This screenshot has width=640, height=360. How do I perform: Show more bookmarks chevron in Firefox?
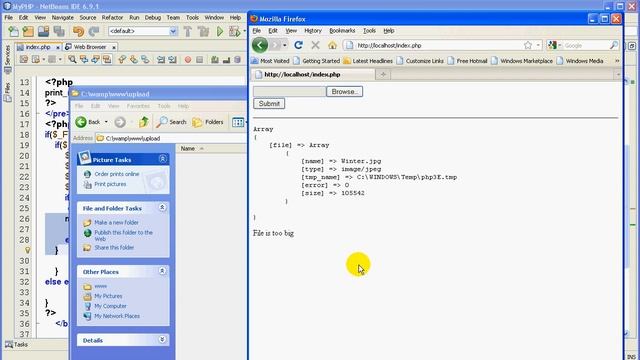[x=617, y=61]
